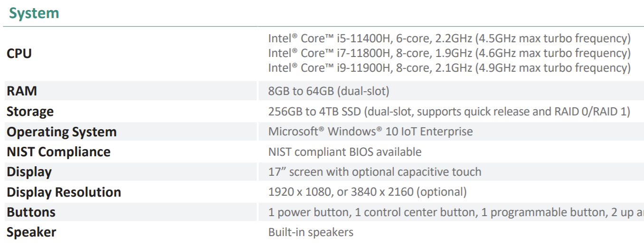The image size is (644, 247).
Task: Click the Windows 10 IoT Enterprise text
Action: pyautogui.click(x=370, y=132)
